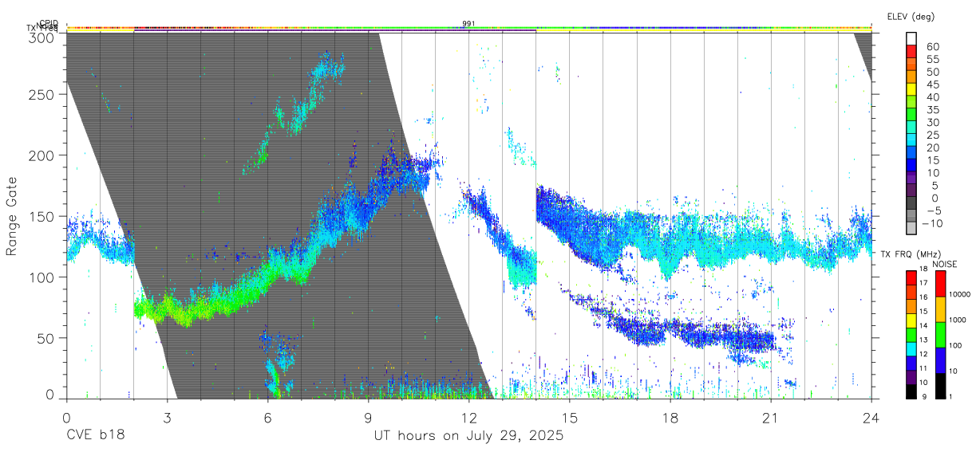Pick the black TX FRQ swatch between 10 and 9
Viewport: 980px width, 452px height.
click(x=911, y=391)
